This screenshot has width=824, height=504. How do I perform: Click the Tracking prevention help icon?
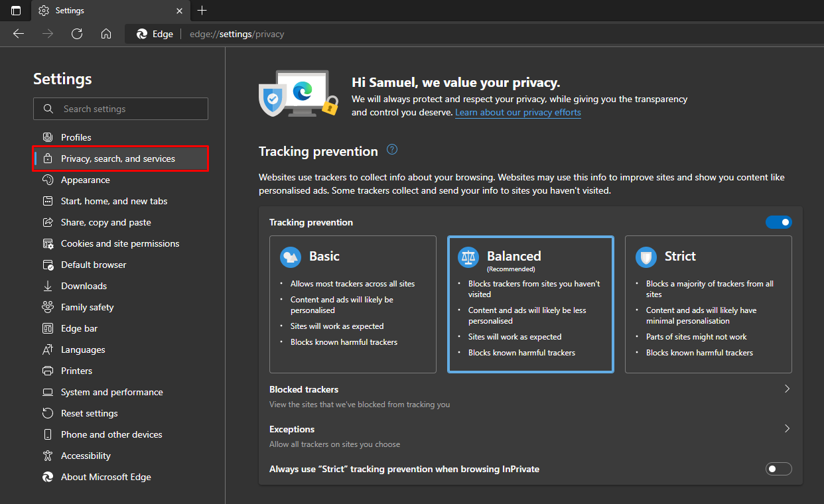pyautogui.click(x=392, y=149)
